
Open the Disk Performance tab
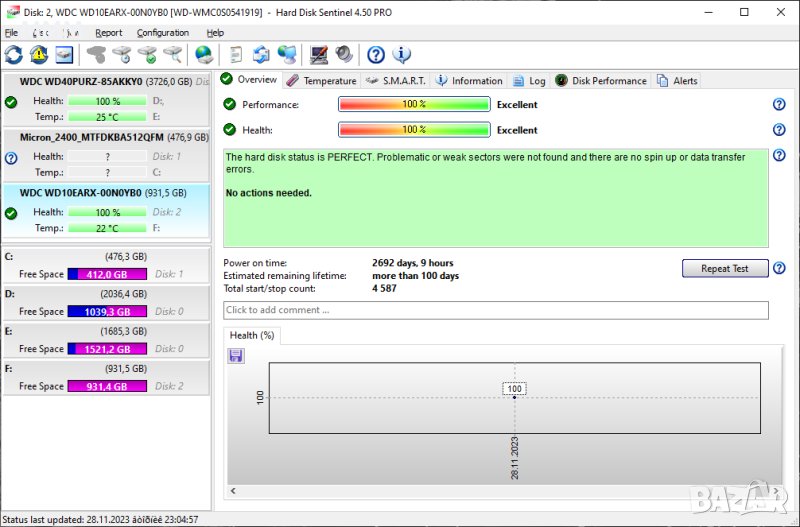[601, 80]
